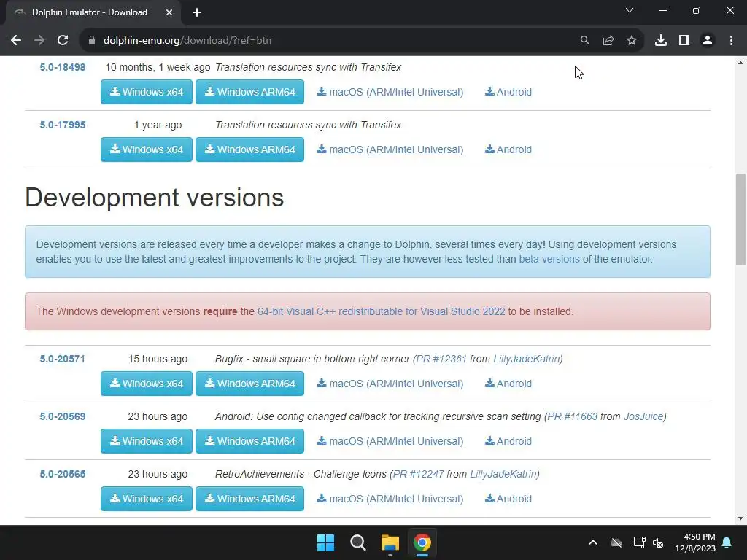Click the page vertical scrollbar thumb
Viewport: 747px width, 560px height.
tap(740, 219)
